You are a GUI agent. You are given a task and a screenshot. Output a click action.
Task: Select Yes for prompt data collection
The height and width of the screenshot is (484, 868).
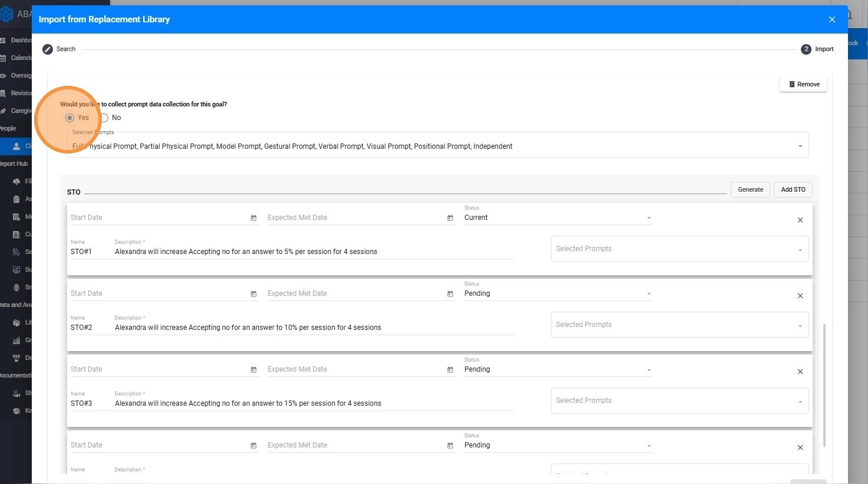click(x=70, y=118)
